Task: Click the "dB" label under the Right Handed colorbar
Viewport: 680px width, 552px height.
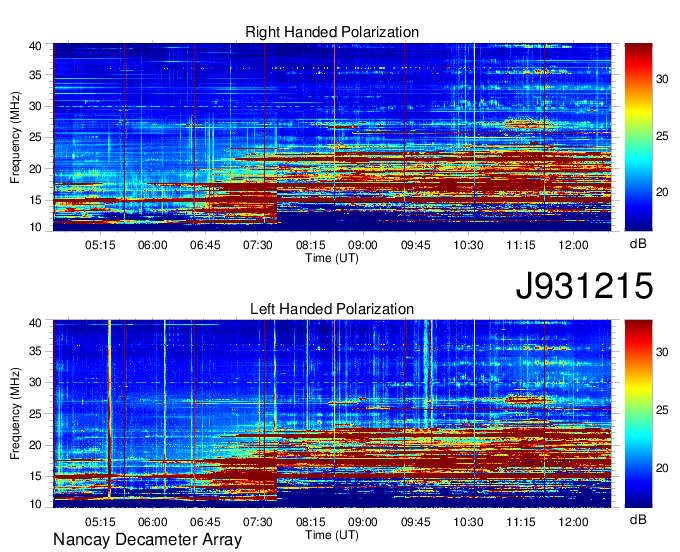Action: (638, 244)
